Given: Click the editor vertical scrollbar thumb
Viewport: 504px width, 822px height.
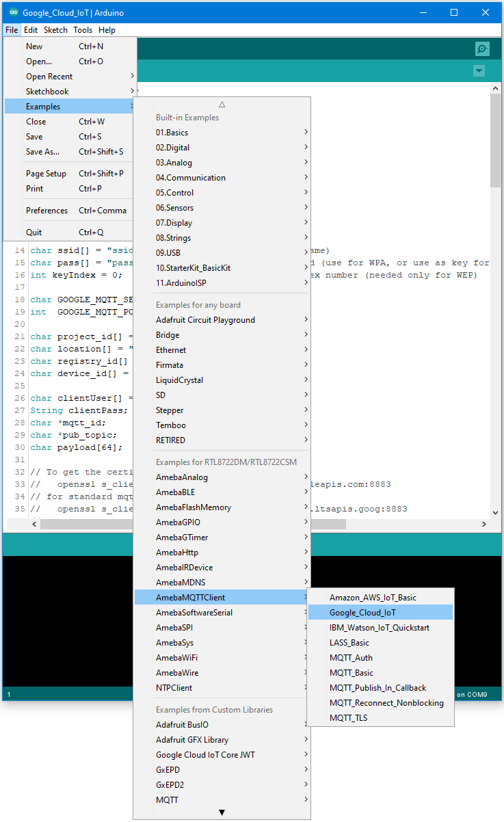Looking at the screenshot, I should 496,140.
